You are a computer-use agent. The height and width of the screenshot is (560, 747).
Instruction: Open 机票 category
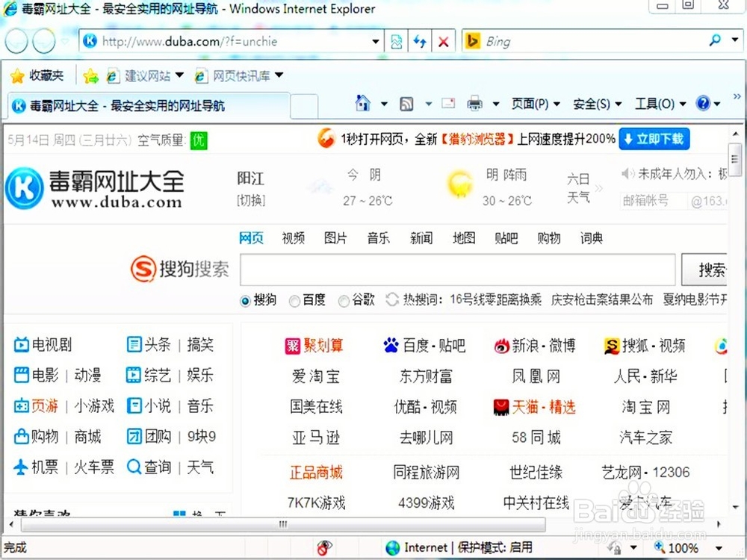point(36,467)
